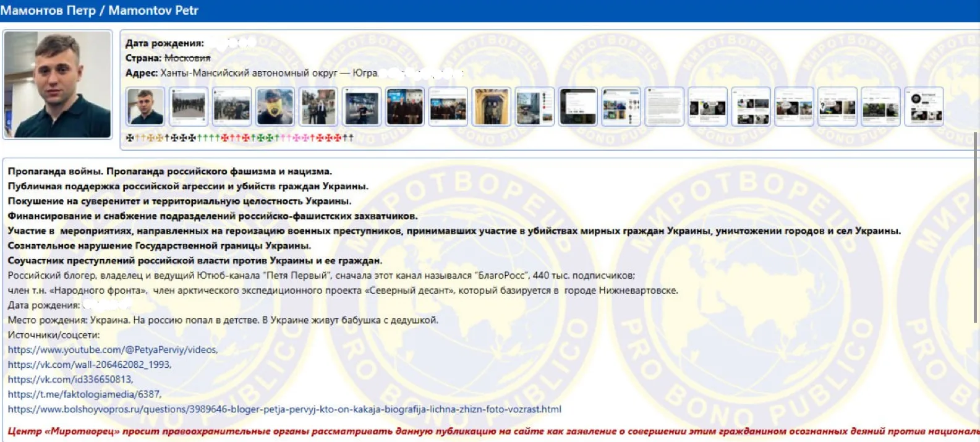Image resolution: width=980 pixels, height=442 pixels.
Task: Follow the vk.com/id336650813 link
Action: coord(70,380)
